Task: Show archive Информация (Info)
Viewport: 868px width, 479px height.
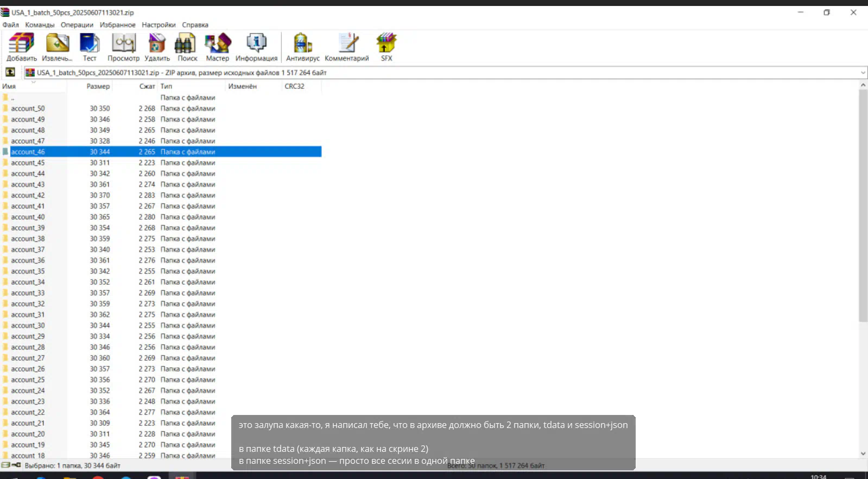Action: (x=256, y=47)
